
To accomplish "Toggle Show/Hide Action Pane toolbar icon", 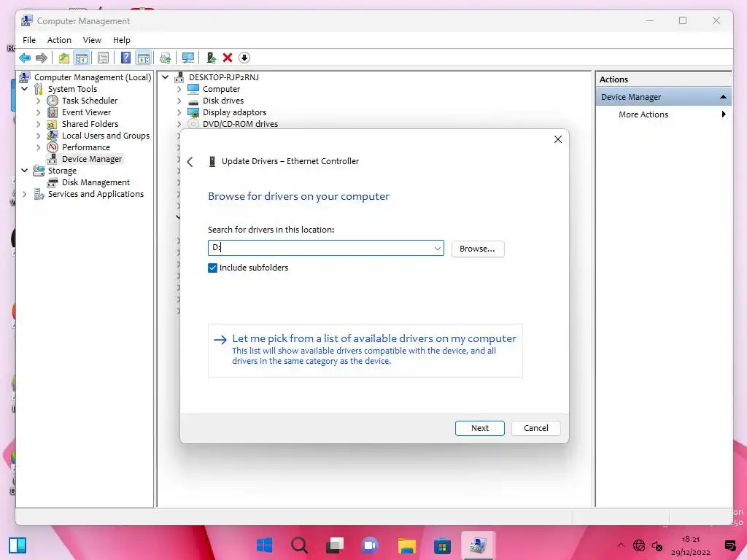I will (144, 58).
